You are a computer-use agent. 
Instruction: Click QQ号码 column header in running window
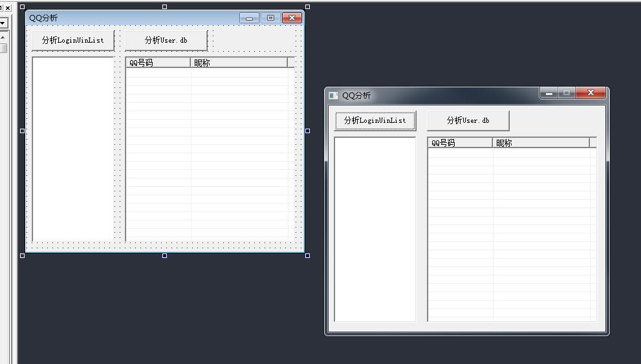[460, 143]
